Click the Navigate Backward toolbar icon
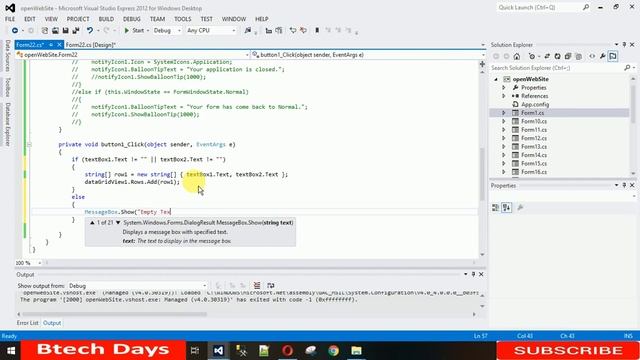 pyautogui.click(x=15, y=31)
